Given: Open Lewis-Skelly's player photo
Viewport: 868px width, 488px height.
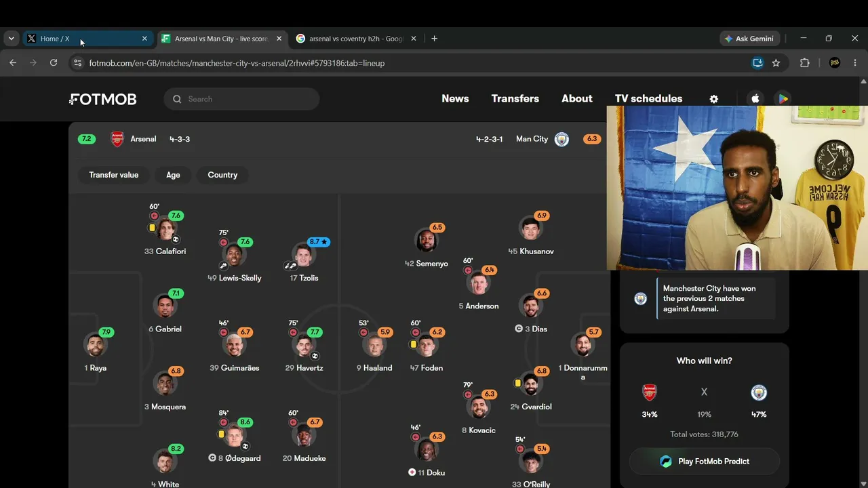Looking at the screenshot, I should [x=234, y=256].
